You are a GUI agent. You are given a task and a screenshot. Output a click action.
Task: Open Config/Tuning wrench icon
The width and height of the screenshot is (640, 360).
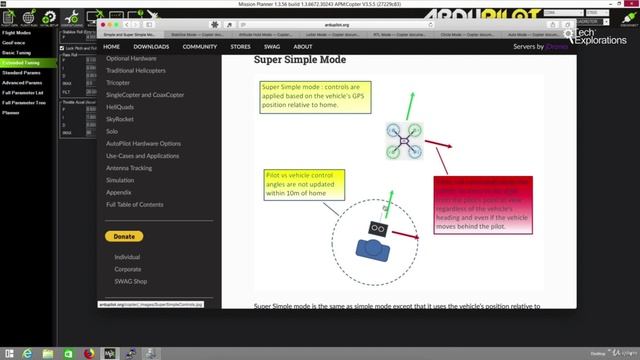(72, 18)
